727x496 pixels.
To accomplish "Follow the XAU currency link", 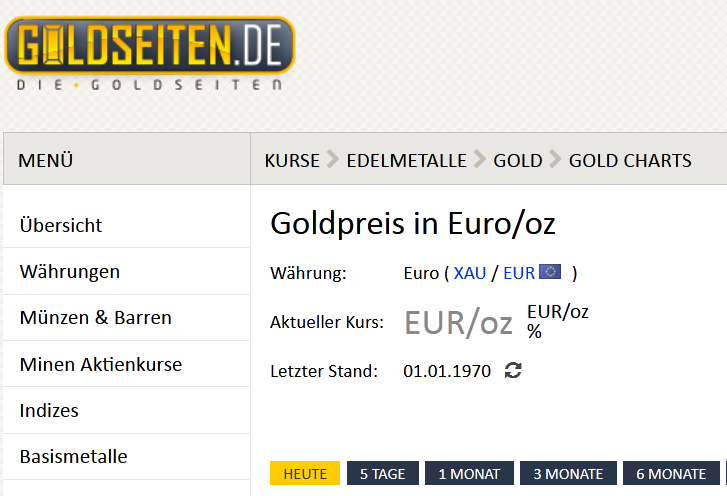I will pos(470,273).
